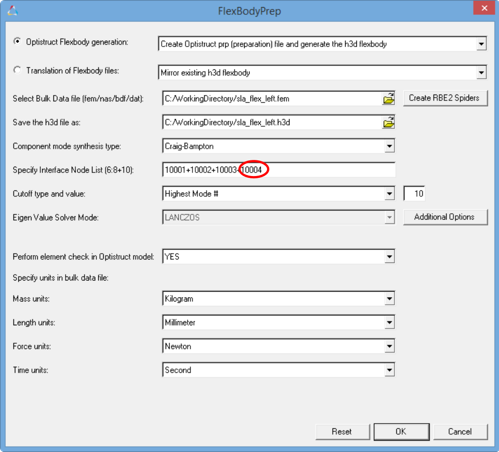Click the Additional Options button
This screenshot has height=452, width=499.
[445, 217]
